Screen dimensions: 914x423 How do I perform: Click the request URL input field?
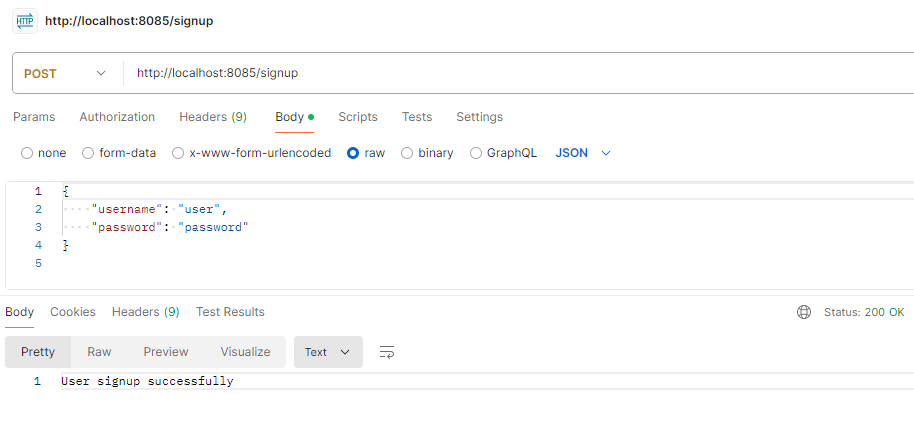tap(500, 73)
